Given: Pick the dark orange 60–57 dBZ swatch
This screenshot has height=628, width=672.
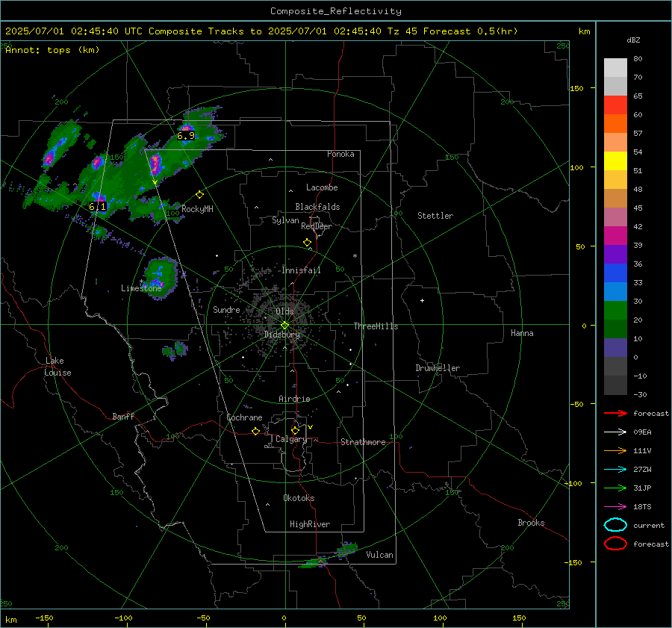Looking at the screenshot, I should [x=615, y=123].
